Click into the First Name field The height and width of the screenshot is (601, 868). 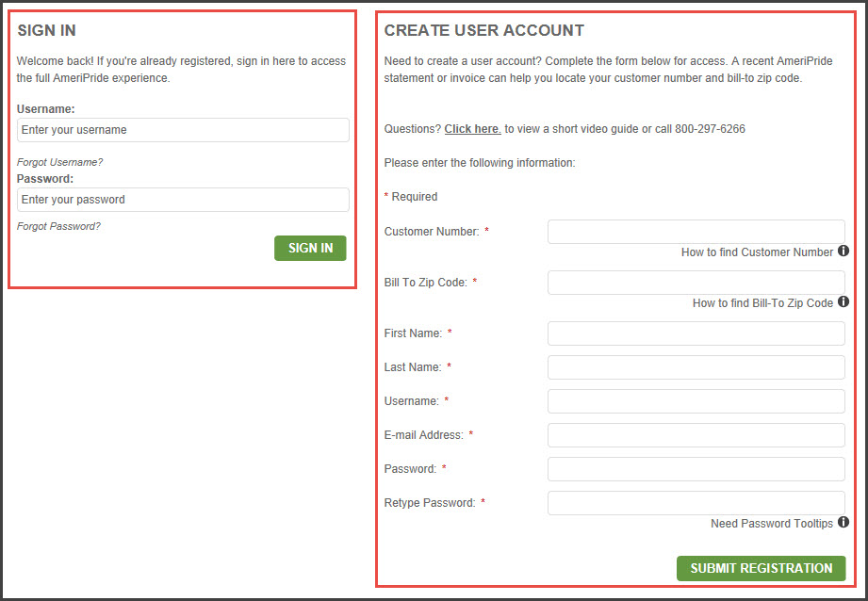(x=696, y=333)
